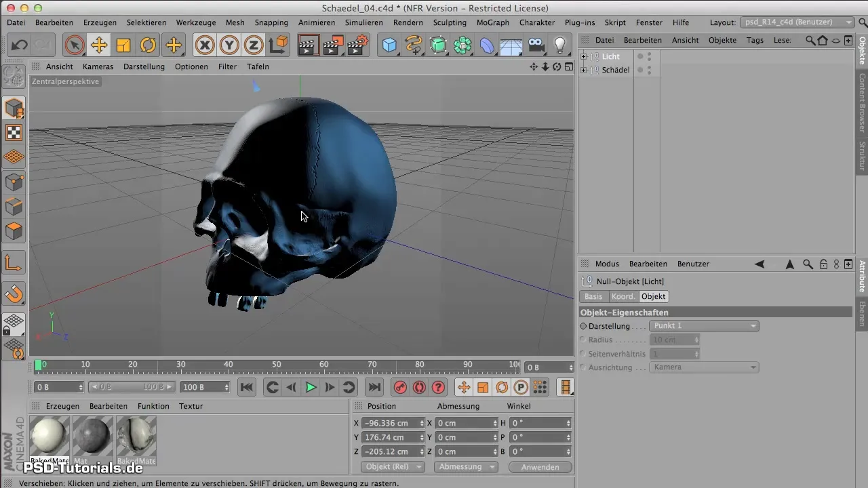The height and width of the screenshot is (488, 868).
Task: Open the Darstellung dropdown Punkt 1
Action: [704, 326]
